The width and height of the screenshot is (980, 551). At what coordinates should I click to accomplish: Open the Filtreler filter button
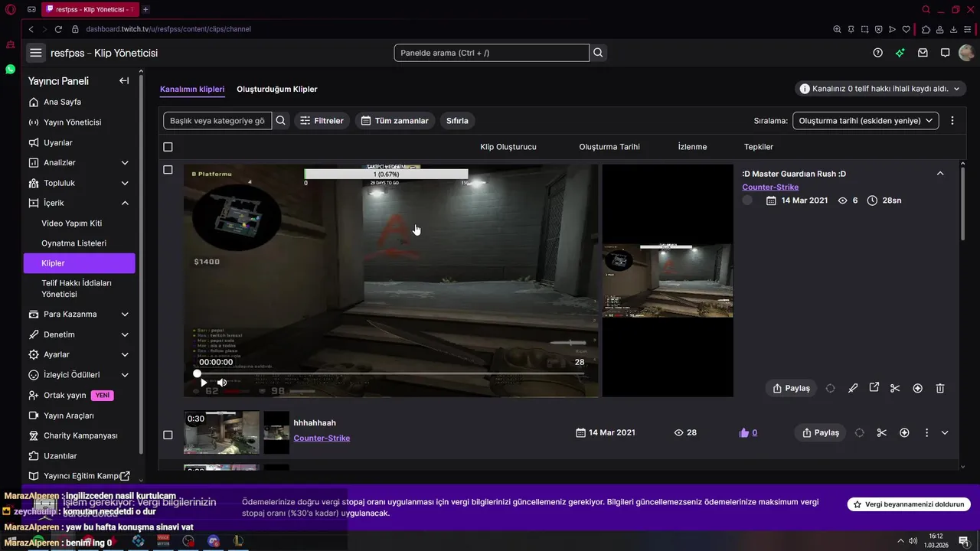tap(322, 120)
